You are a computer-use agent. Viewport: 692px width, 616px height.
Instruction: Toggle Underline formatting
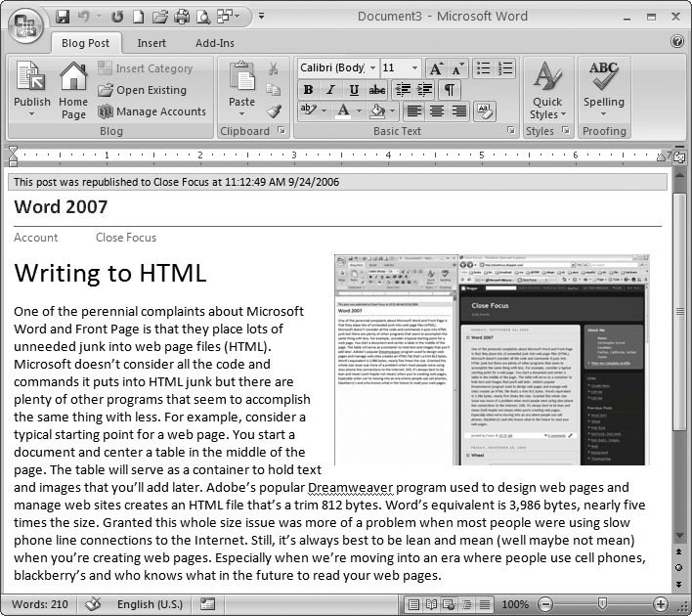coord(353,90)
